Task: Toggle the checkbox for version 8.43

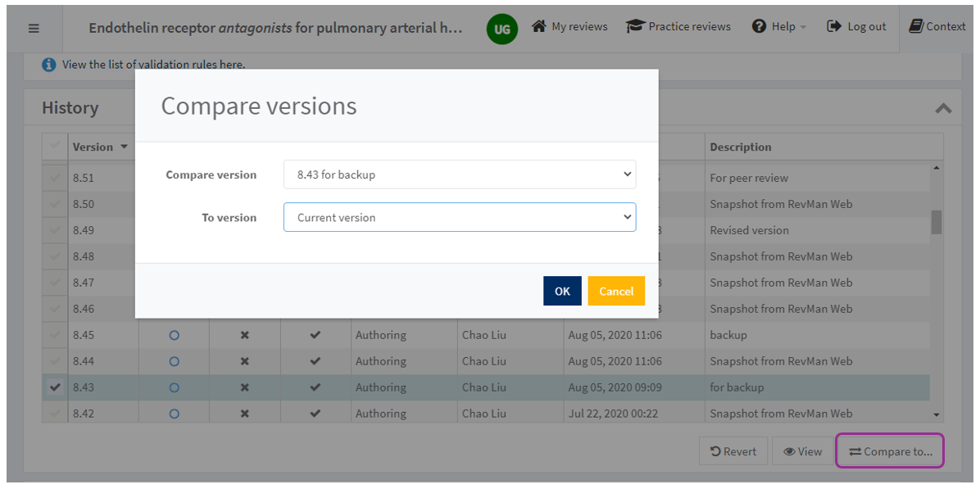Action: (56, 387)
